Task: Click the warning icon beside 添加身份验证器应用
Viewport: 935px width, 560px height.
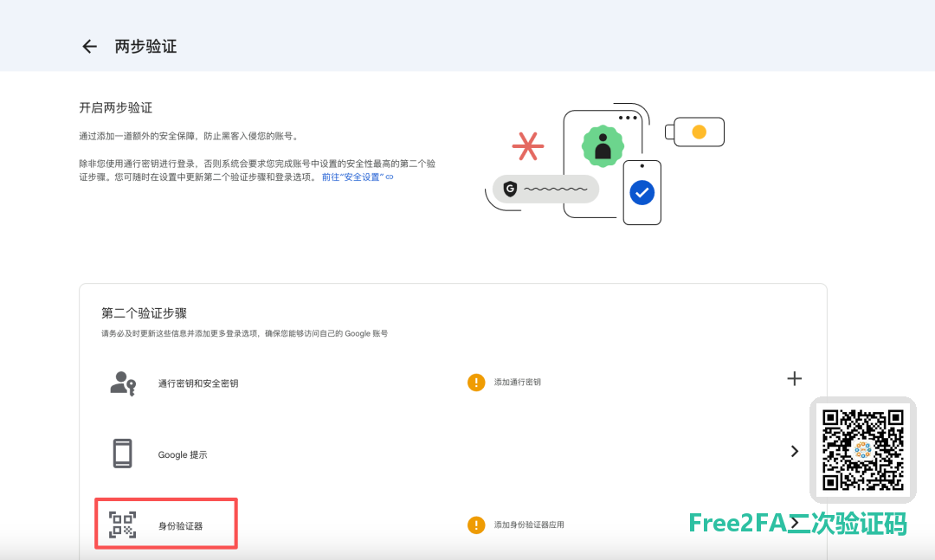Action: pos(476,525)
